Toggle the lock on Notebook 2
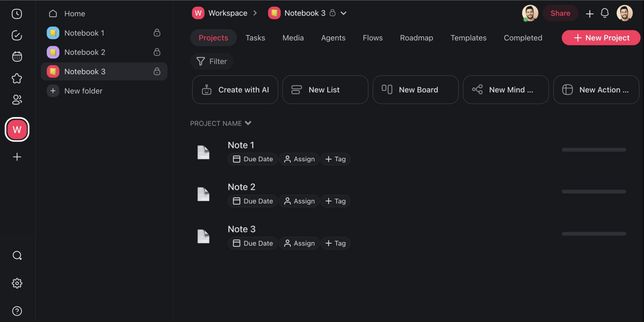 click(x=157, y=52)
